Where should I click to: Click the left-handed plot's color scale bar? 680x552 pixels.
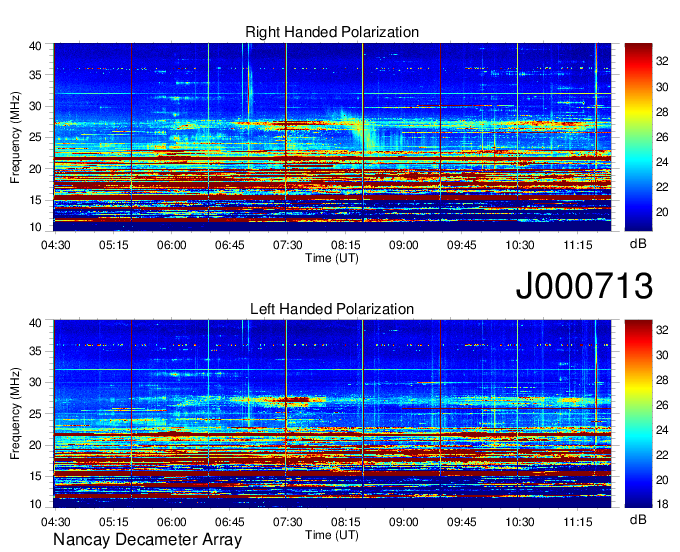pos(638,414)
